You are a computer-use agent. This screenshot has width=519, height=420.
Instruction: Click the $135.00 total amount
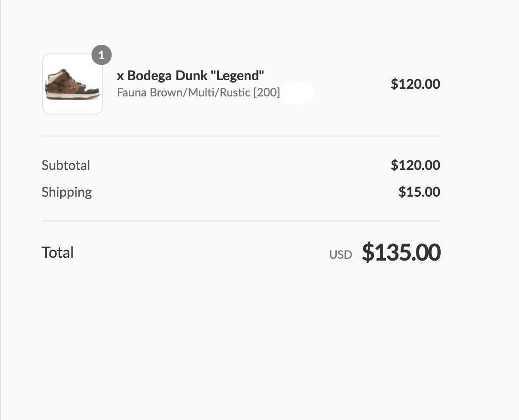[x=401, y=252]
